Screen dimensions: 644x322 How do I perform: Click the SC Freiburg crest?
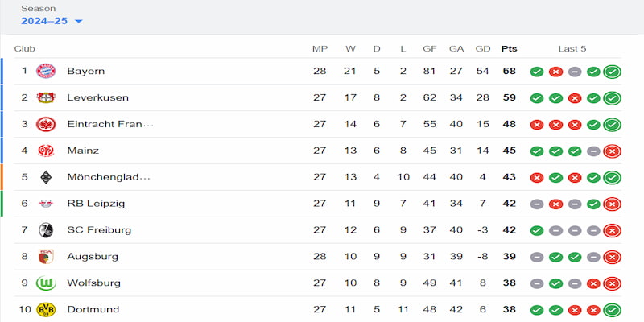coord(46,230)
